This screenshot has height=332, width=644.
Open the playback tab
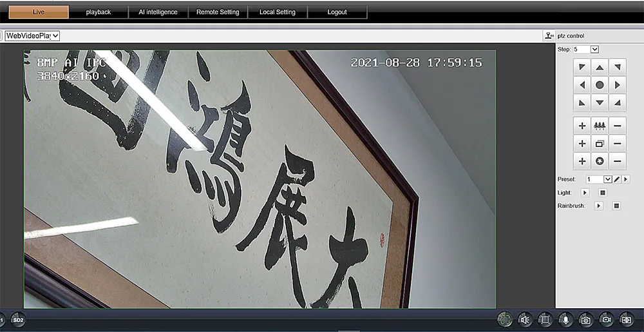(99, 12)
